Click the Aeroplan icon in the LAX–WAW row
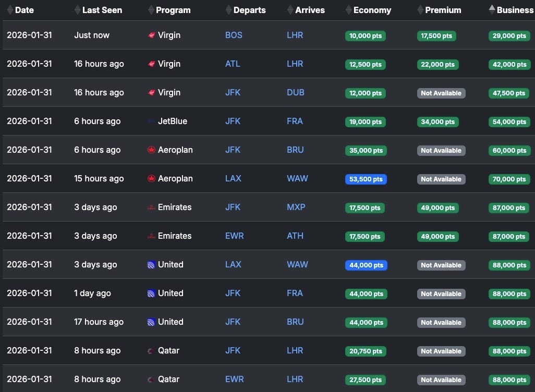 point(152,178)
